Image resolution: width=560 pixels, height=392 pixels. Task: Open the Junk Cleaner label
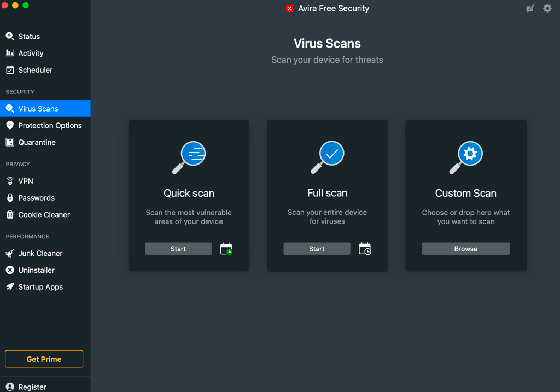(40, 254)
